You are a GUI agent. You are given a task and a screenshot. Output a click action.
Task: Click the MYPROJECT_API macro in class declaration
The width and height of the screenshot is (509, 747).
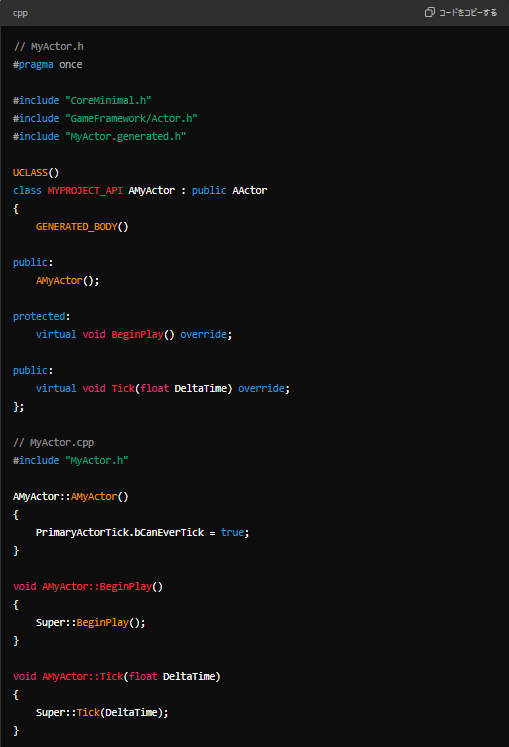[x=85, y=191]
